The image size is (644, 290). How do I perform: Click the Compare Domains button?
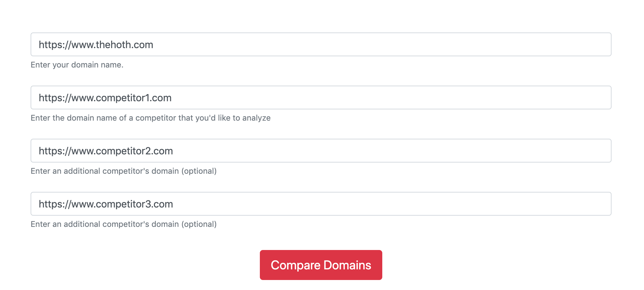coord(321,265)
